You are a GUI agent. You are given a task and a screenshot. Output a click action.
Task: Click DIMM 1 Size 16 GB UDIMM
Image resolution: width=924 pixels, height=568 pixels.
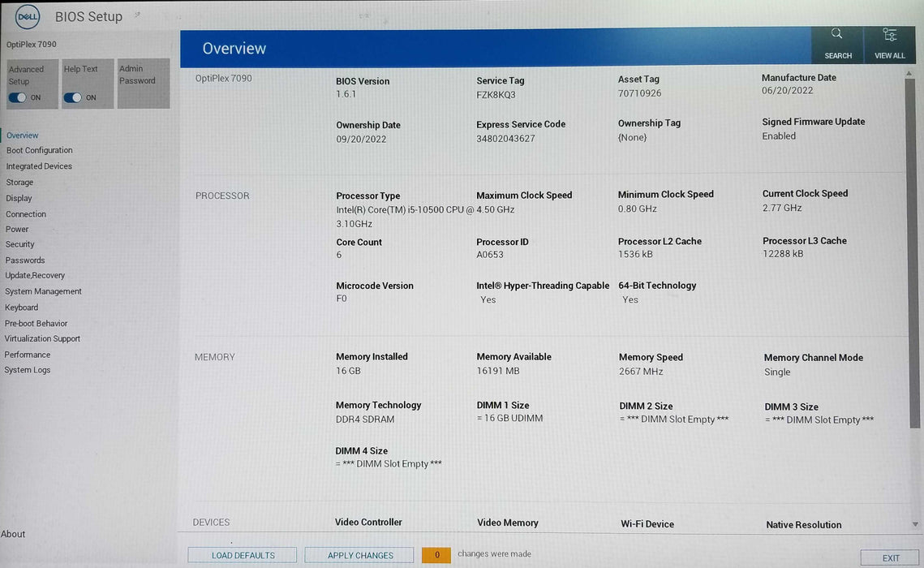[509, 418]
